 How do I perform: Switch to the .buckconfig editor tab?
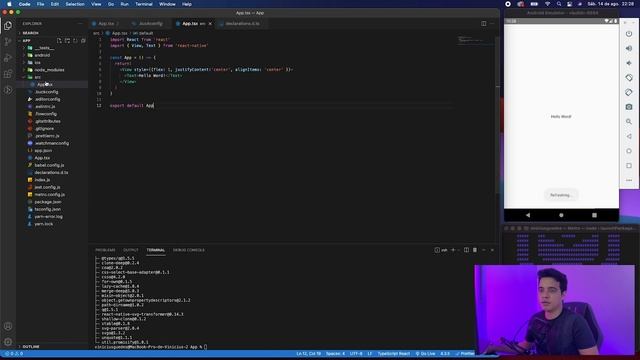click(151, 24)
